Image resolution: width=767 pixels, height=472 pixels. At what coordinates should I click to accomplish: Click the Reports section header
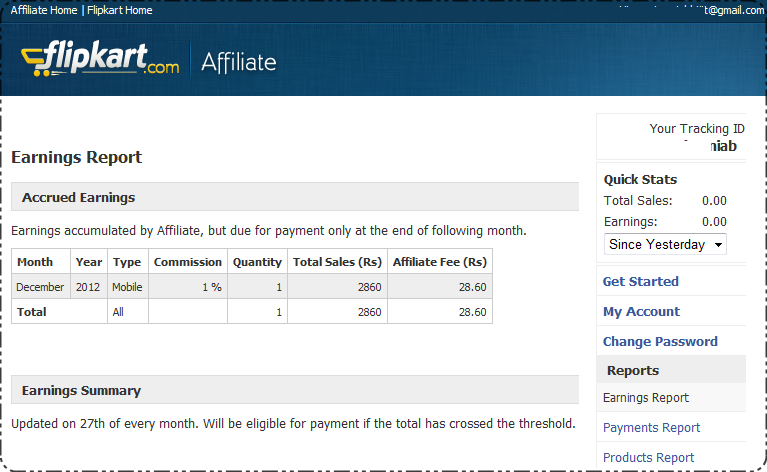pos(671,370)
